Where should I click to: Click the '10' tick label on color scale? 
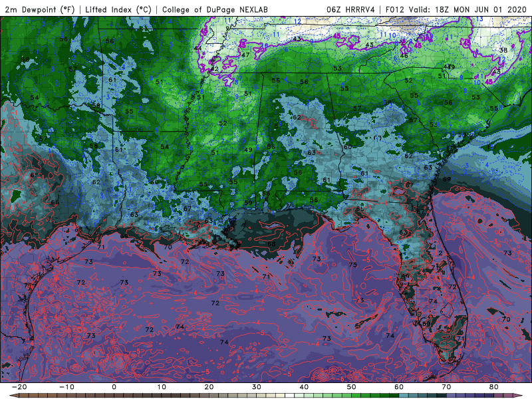pos(162,387)
